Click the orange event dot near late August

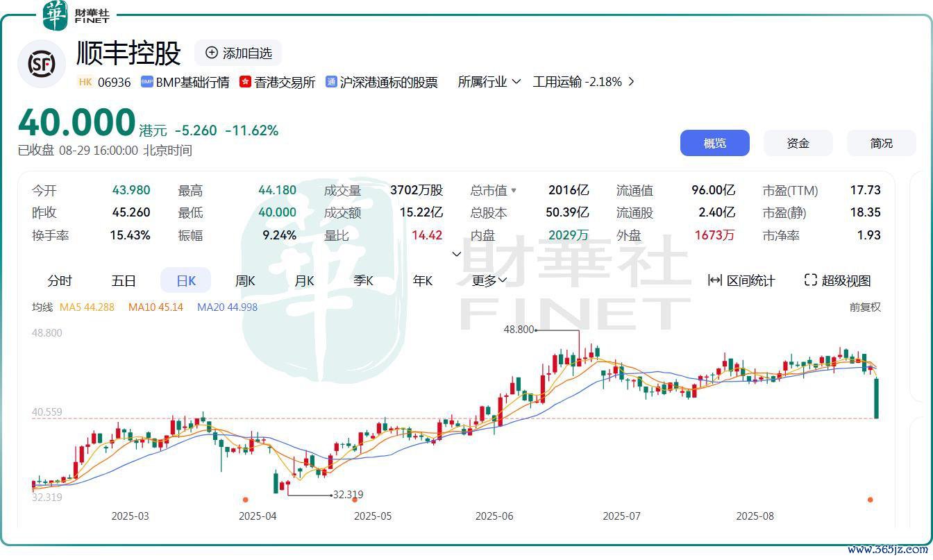pyautogui.click(x=870, y=500)
